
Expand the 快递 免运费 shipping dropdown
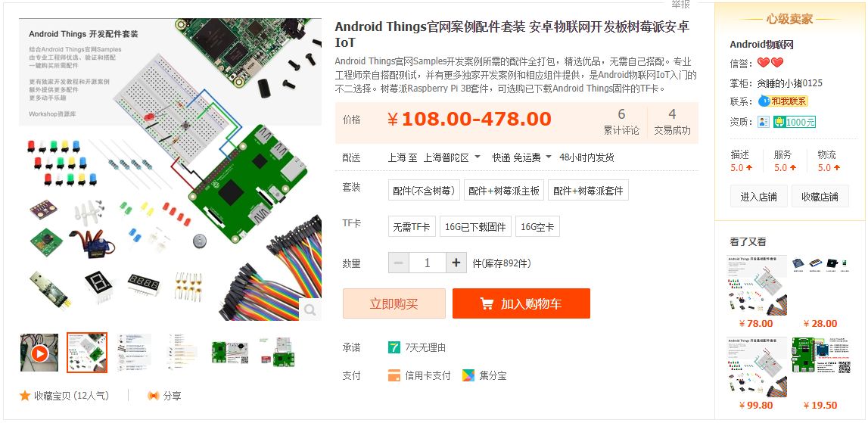521,158
